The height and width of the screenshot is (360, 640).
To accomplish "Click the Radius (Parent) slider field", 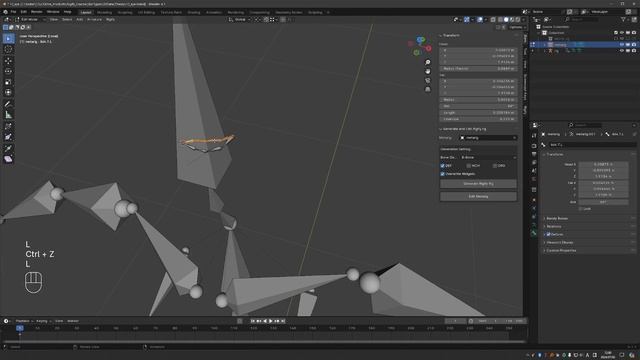I will click(x=478, y=69).
